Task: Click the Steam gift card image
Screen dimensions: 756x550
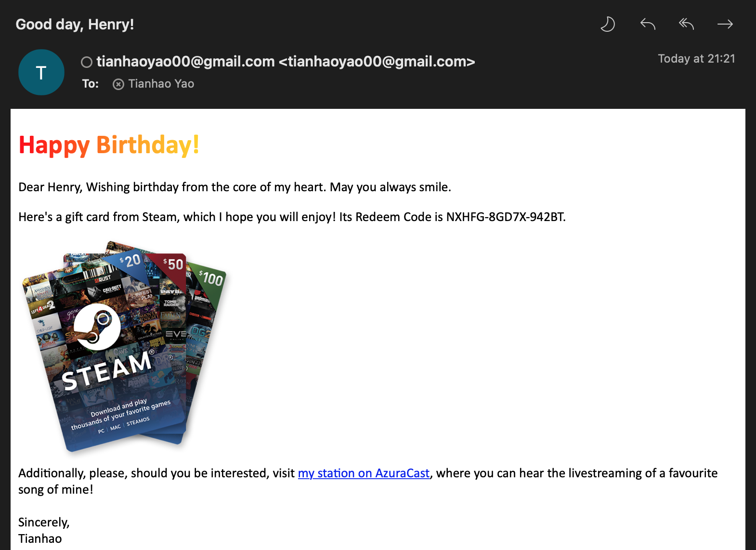Action: tap(124, 346)
